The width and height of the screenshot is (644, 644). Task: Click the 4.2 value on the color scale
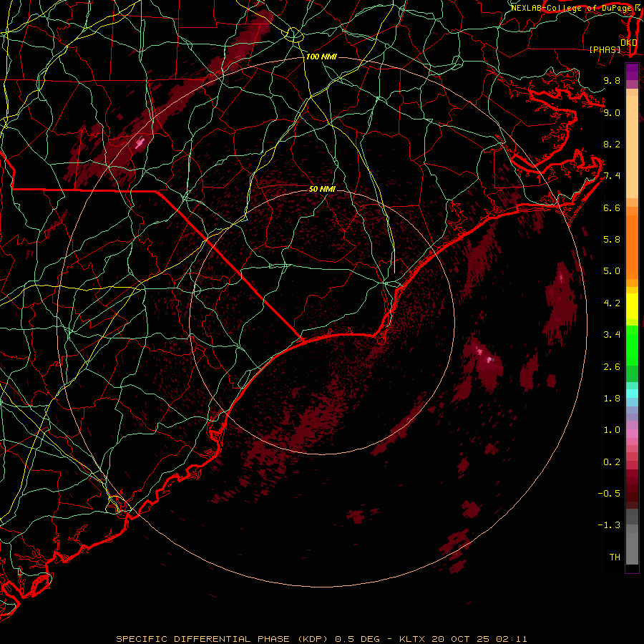point(612,303)
